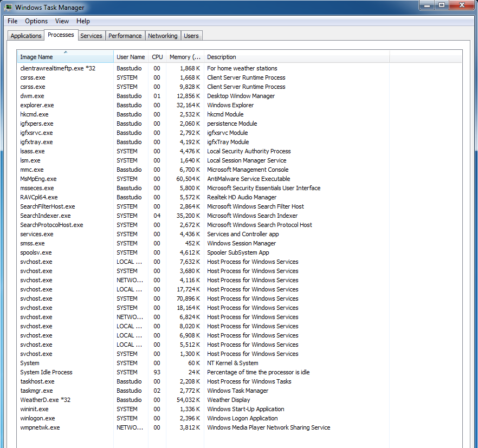Screen dimensions: 478x448
Task: Sort by Memory column header
Action: pos(185,57)
